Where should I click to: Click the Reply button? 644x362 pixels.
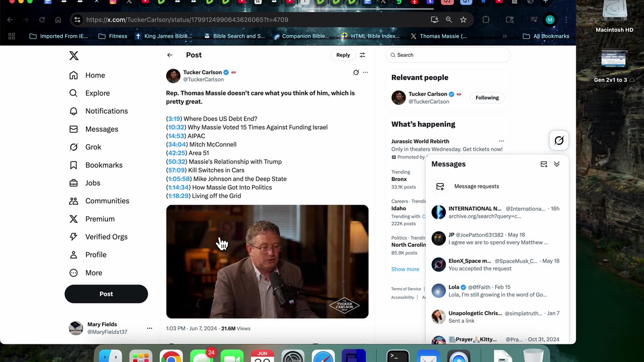tap(343, 55)
